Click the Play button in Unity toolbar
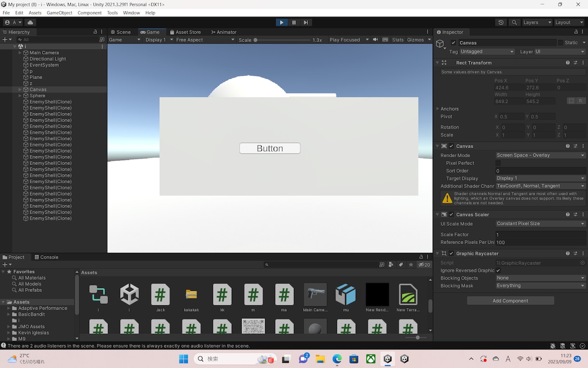Screen dimensions: 588x368 point(281,22)
